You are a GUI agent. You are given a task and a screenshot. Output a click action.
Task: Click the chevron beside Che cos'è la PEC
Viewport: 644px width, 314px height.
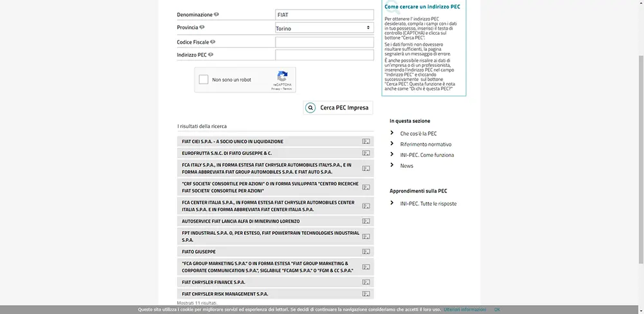tap(392, 133)
